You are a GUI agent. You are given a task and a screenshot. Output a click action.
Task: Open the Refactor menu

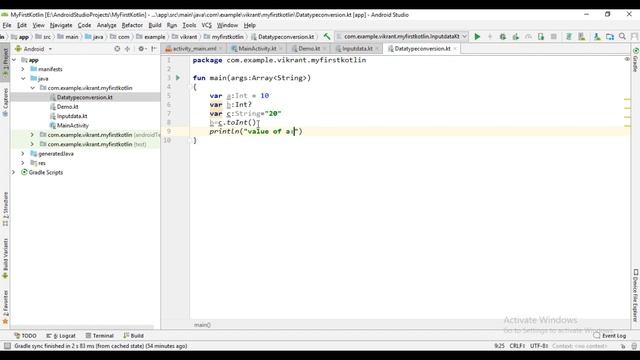coord(132,25)
